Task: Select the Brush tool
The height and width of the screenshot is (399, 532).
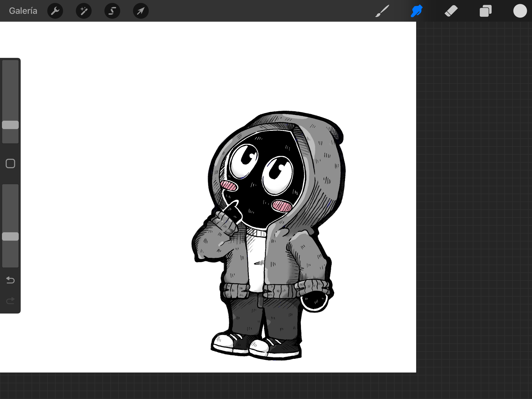Action: tap(382, 11)
